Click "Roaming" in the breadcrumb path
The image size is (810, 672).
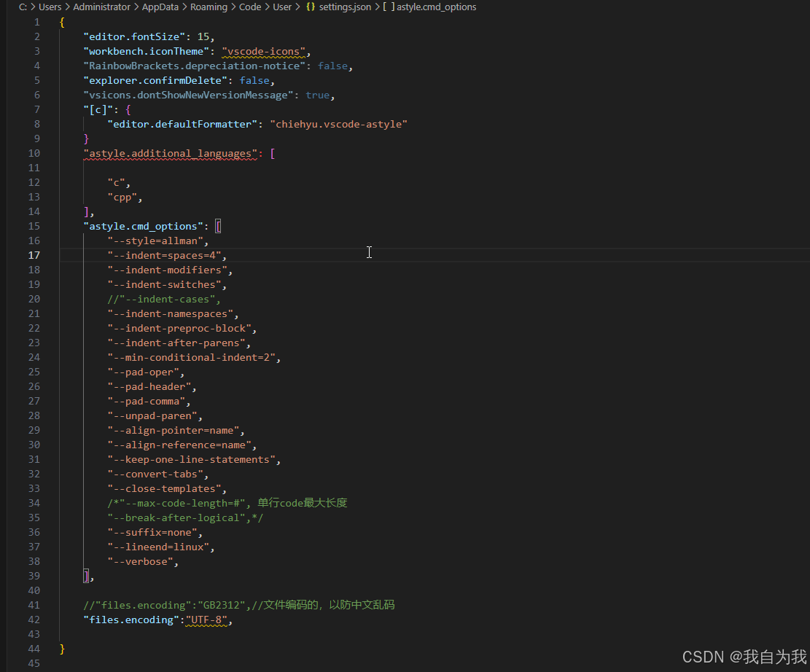[x=209, y=7]
